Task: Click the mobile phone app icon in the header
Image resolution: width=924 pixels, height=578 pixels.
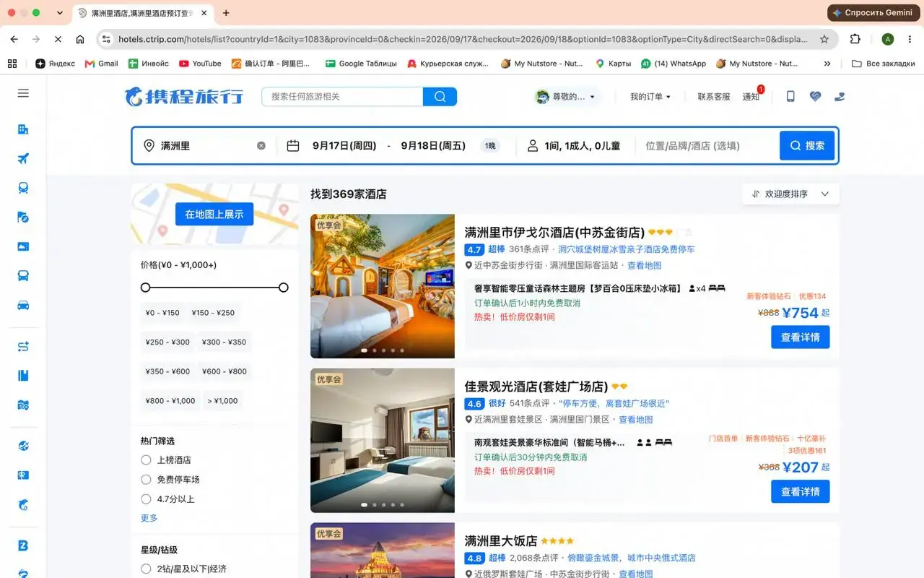Action: [x=790, y=96]
